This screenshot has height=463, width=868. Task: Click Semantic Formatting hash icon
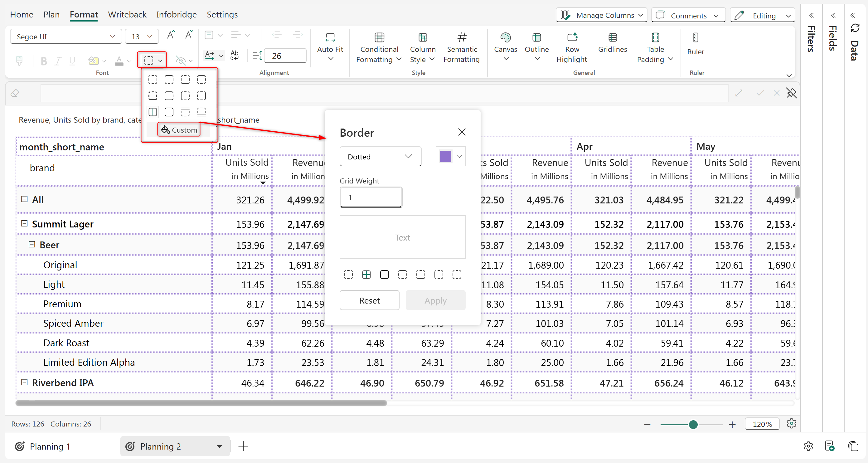click(x=462, y=37)
